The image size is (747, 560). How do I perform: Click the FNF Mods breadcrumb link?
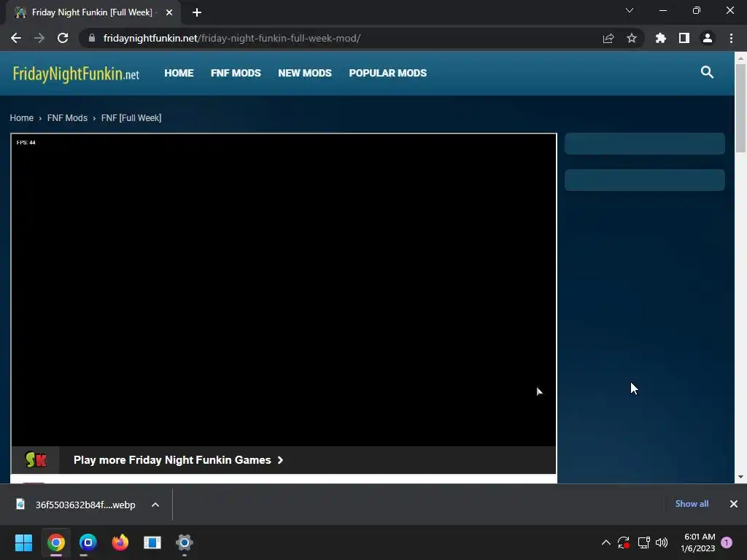tap(67, 117)
